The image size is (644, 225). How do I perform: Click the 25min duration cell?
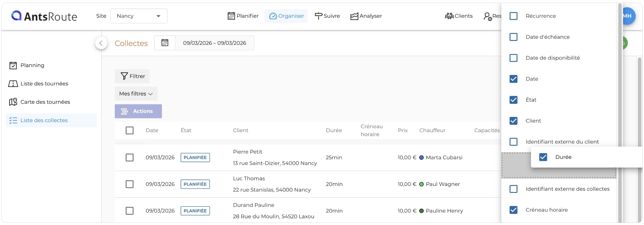click(x=334, y=158)
